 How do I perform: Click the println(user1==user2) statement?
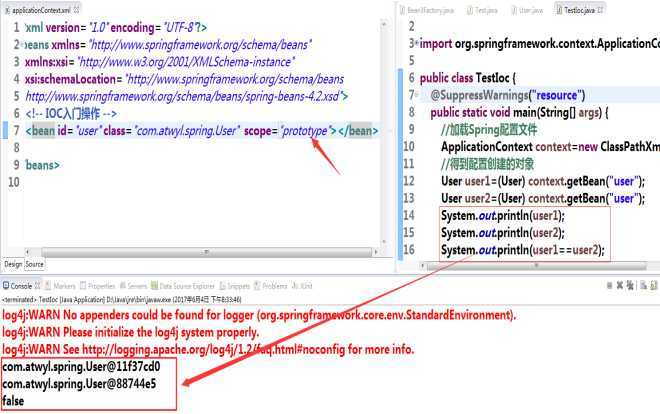(x=523, y=250)
